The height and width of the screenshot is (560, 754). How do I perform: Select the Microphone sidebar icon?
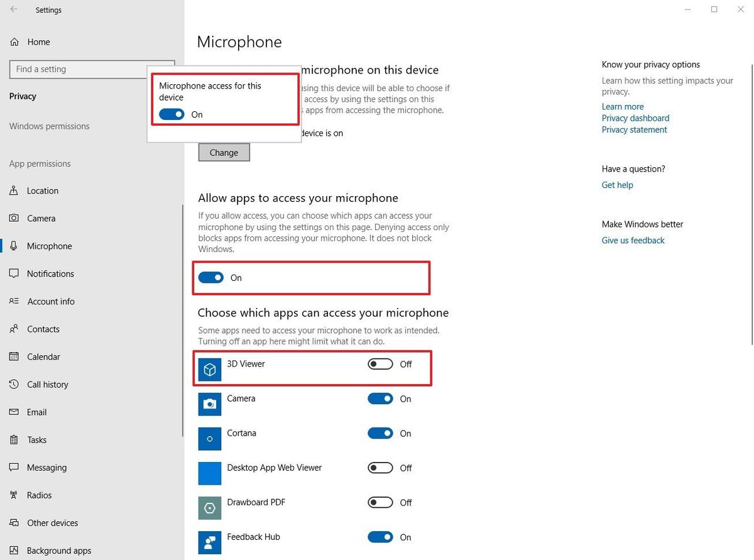click(14, 246)
